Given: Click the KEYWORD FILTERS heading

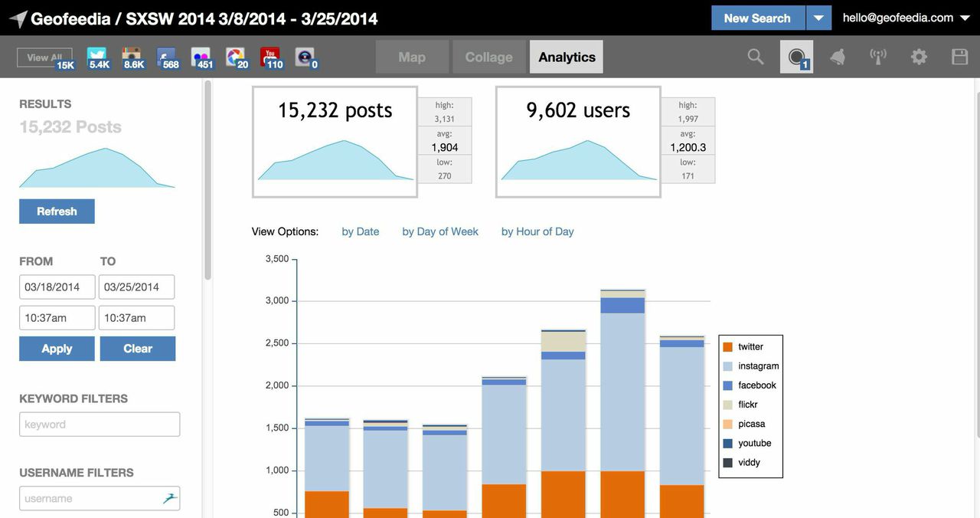Looking at the screenshot, I should tap(73, 398).
